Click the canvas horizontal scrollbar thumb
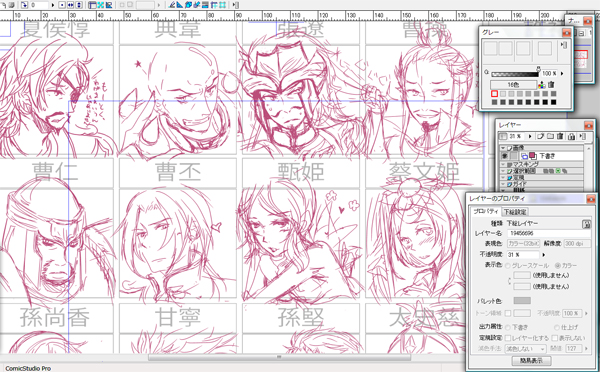 279,357
